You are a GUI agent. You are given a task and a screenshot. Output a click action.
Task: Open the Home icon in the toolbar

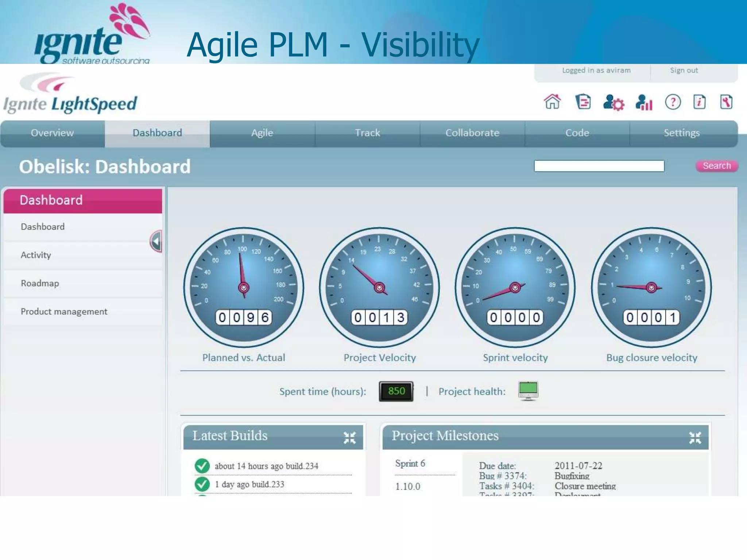552,102
